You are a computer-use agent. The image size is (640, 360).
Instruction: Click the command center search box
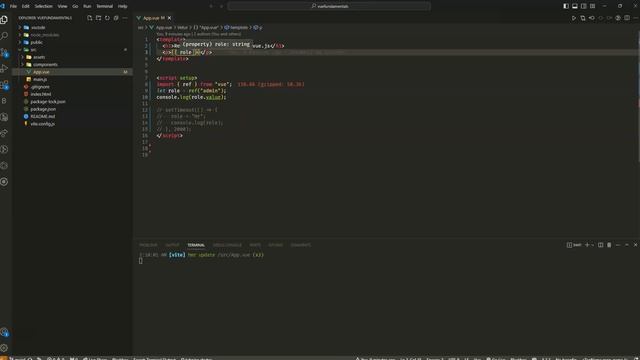click(329, 6)
